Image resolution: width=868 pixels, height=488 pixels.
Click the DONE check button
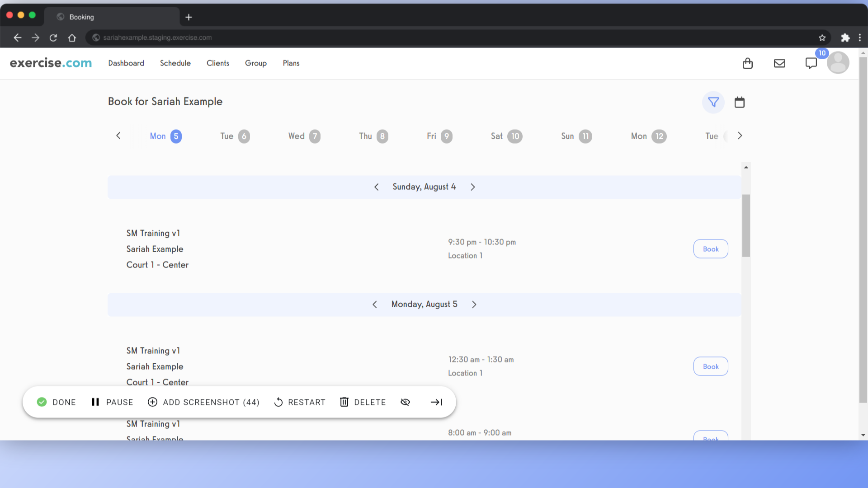[x=57, y=402]
